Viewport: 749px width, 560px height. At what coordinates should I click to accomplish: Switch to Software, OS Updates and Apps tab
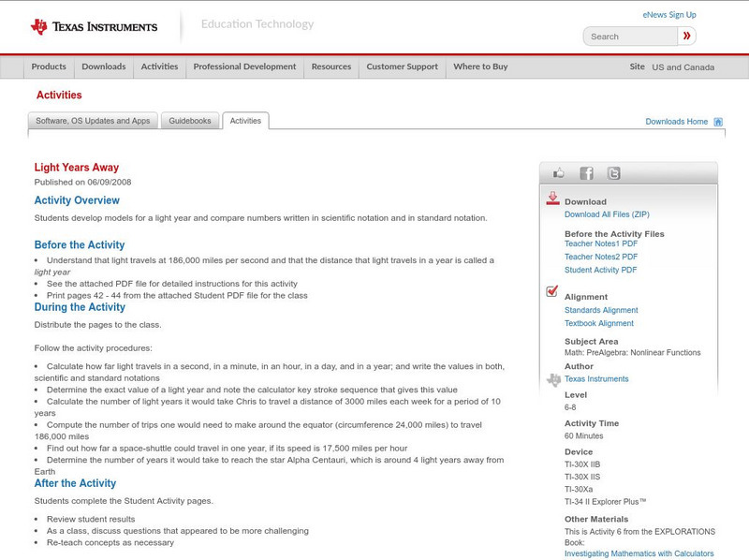click(93, 121)
